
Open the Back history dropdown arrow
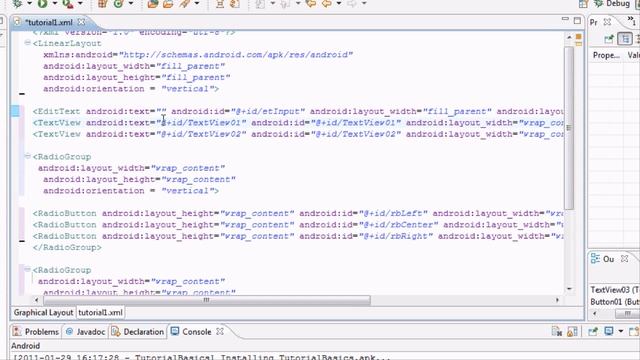[x=339, y=4]
